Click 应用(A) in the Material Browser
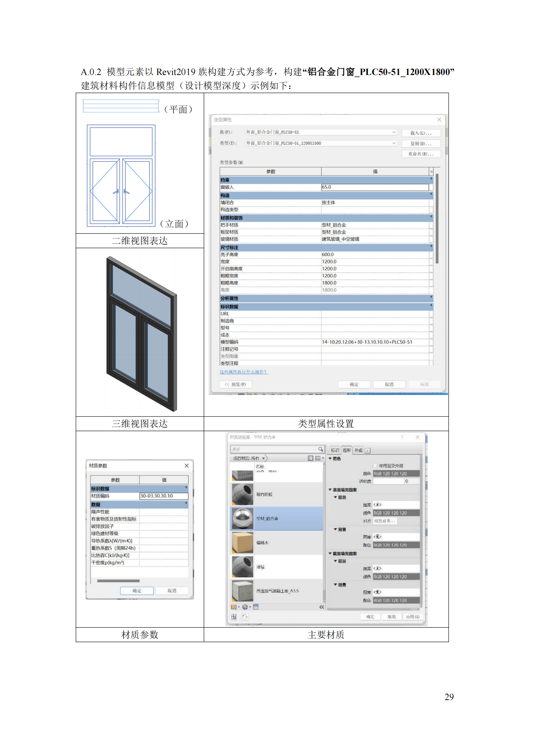Viewport: 535px width, 756px height. pos(412,617)
